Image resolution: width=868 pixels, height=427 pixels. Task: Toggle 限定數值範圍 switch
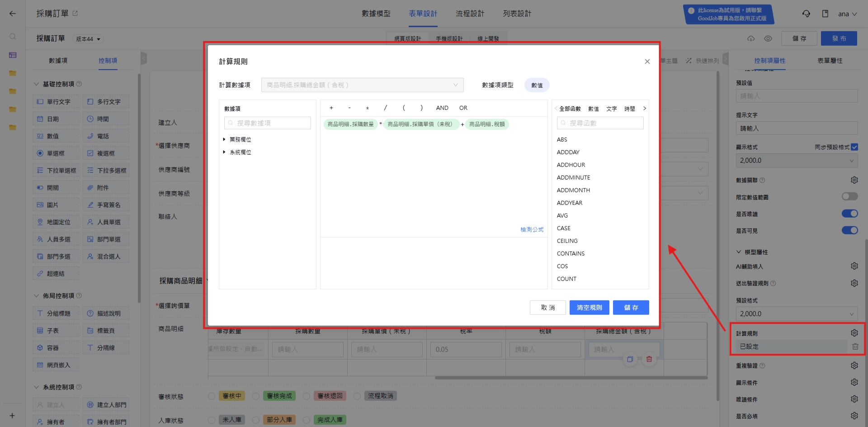point(849,196)
